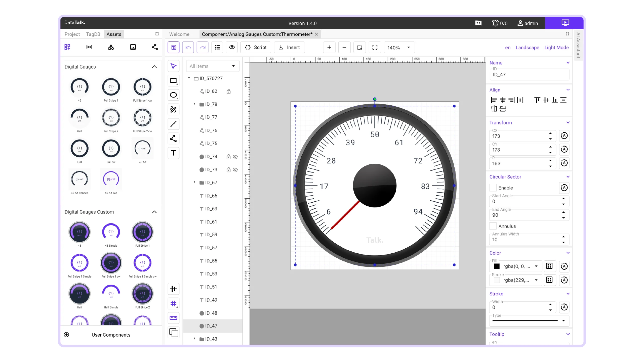Redo the last undone action
The image size is (644, 362).
tap(203, 47)
